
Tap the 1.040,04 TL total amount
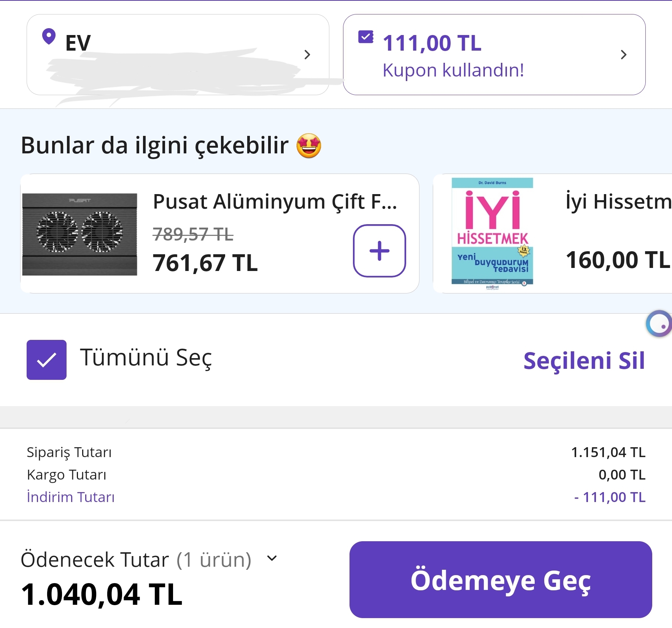[102, 595]
